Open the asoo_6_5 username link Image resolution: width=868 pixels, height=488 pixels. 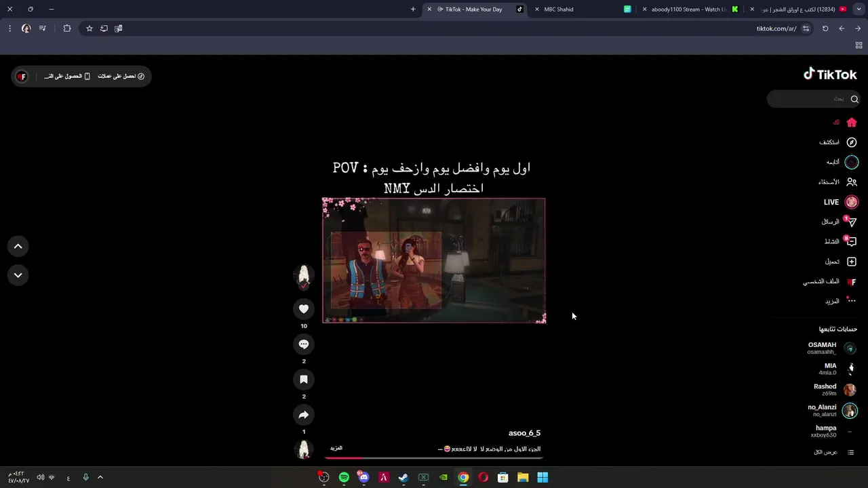(x=524, y=433)
